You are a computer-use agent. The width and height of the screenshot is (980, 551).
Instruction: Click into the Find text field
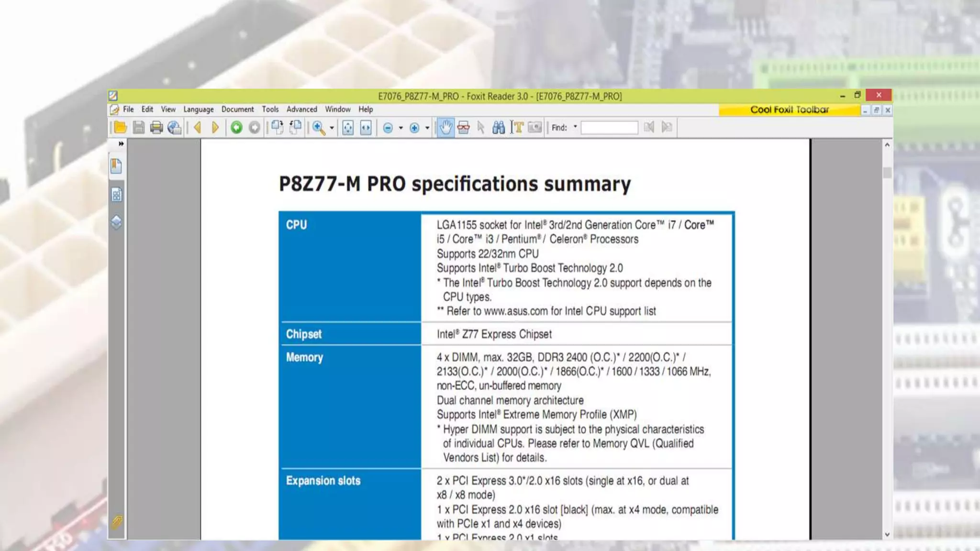coord(609,128)
